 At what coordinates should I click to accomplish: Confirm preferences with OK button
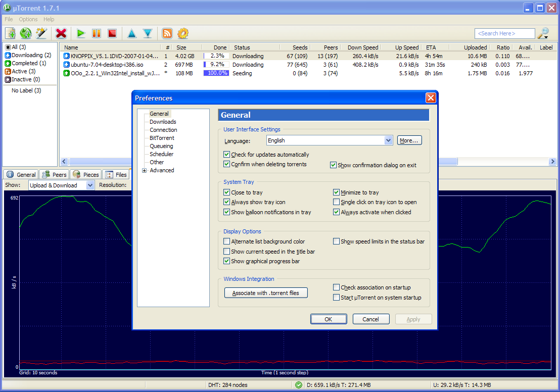[x=329, y=319]
